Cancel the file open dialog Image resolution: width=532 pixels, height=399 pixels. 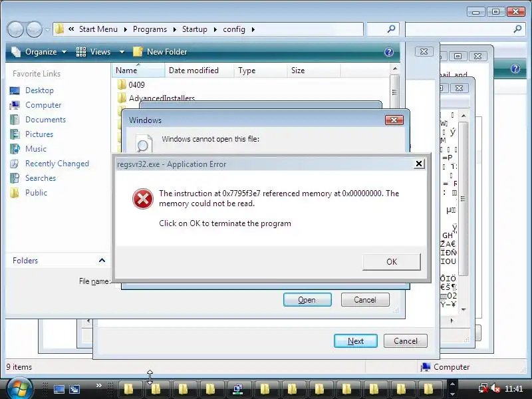(365, 300)
